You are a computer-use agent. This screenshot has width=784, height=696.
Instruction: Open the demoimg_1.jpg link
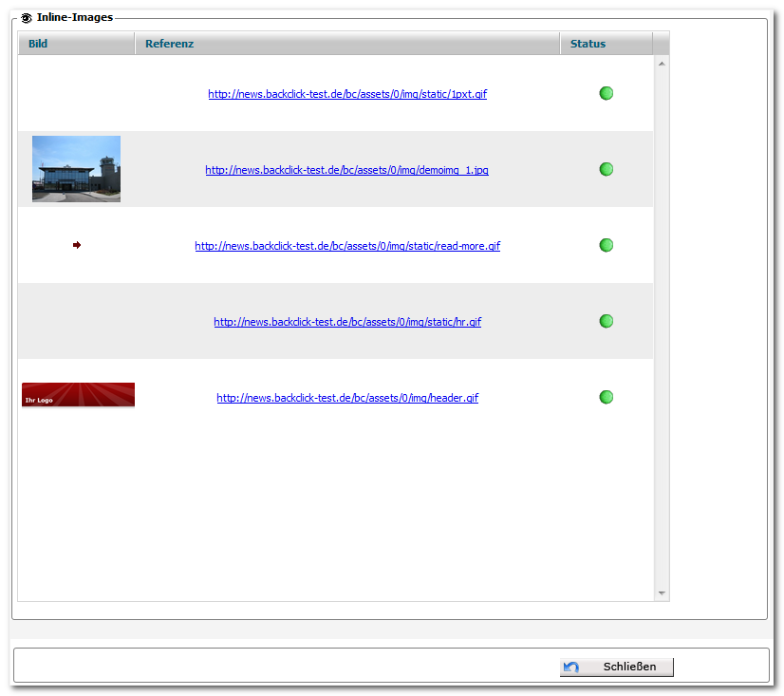point(347,170)
